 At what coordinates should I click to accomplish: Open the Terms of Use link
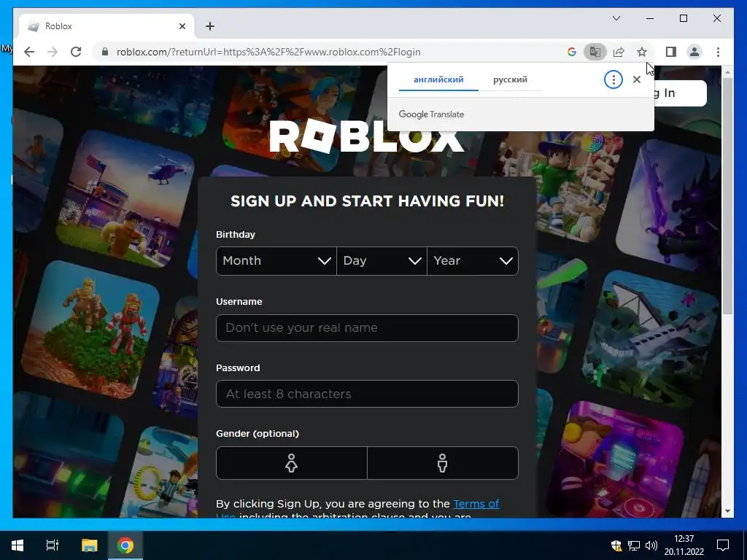coord(476,504)
